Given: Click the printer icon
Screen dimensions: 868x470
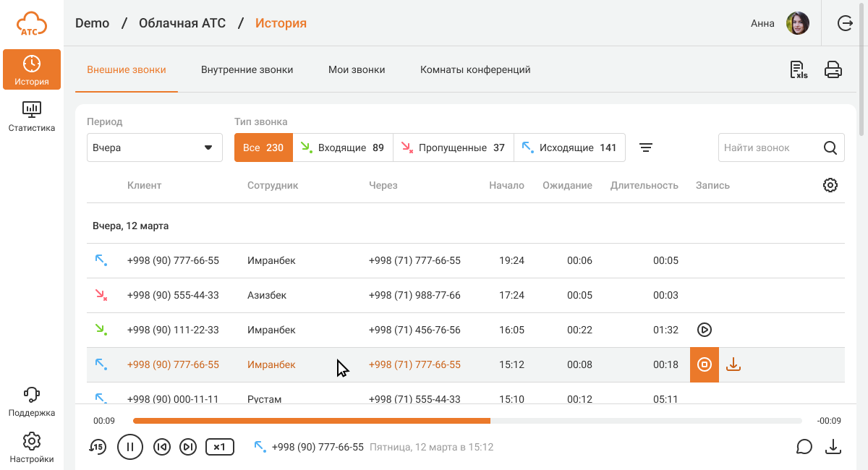Looking at the screenshot, I should (x=833, y=70).
